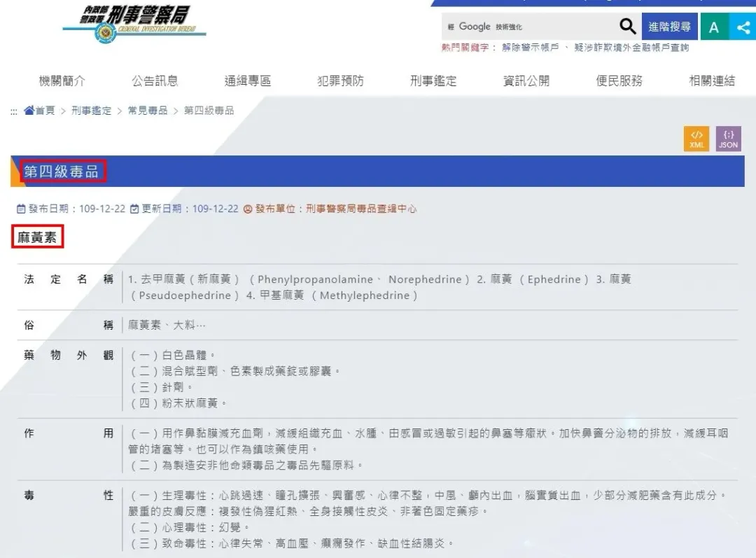The width and height of the screenshot is (756, 558).
Task: Click the 作用 row label
Action: click(69, 433)
